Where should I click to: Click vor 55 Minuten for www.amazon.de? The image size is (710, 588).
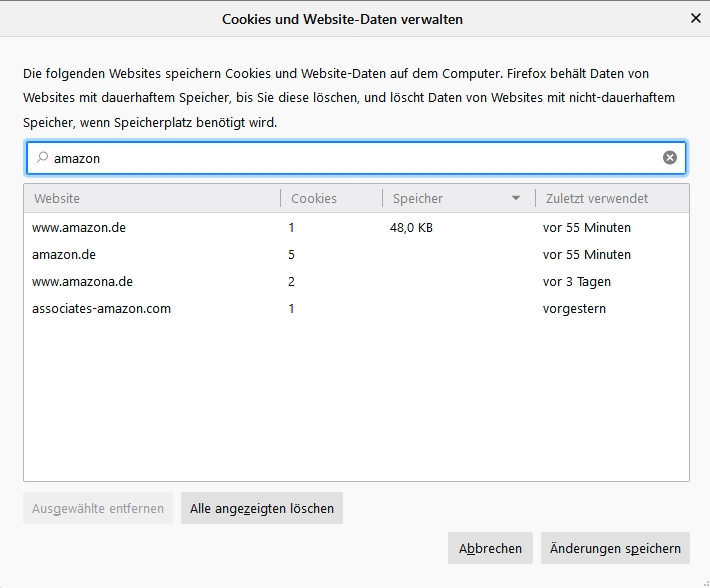pyautogui.click(x=587, y=227)
